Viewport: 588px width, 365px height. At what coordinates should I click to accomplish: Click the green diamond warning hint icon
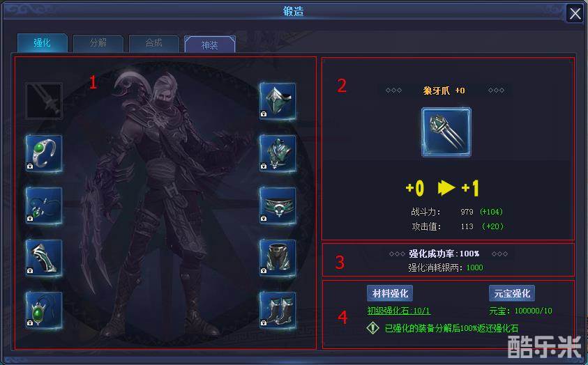(372, 328)
